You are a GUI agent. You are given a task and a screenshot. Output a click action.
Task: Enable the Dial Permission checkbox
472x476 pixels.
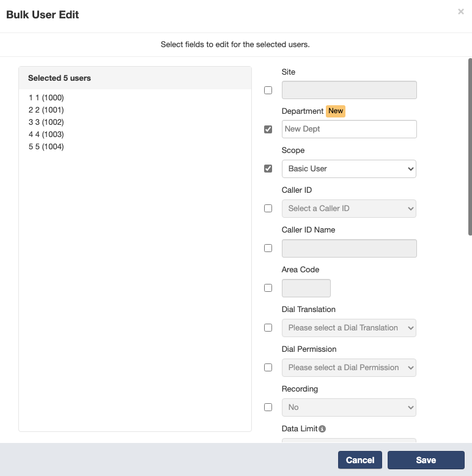pos(268,367)
